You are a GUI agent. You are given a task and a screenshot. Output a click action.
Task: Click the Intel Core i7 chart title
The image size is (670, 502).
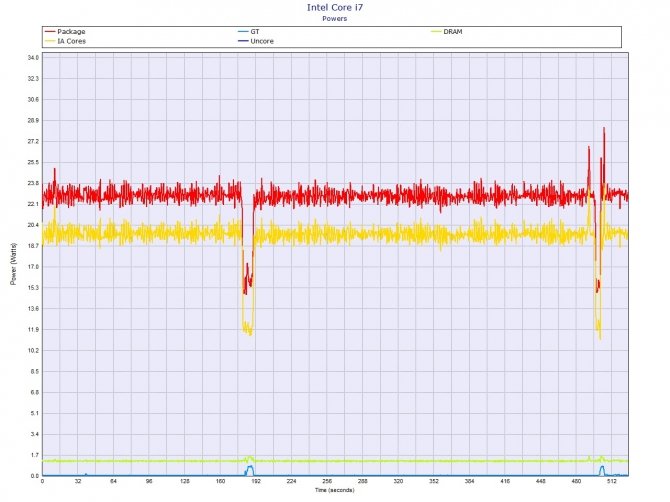[x=335, y=8]
